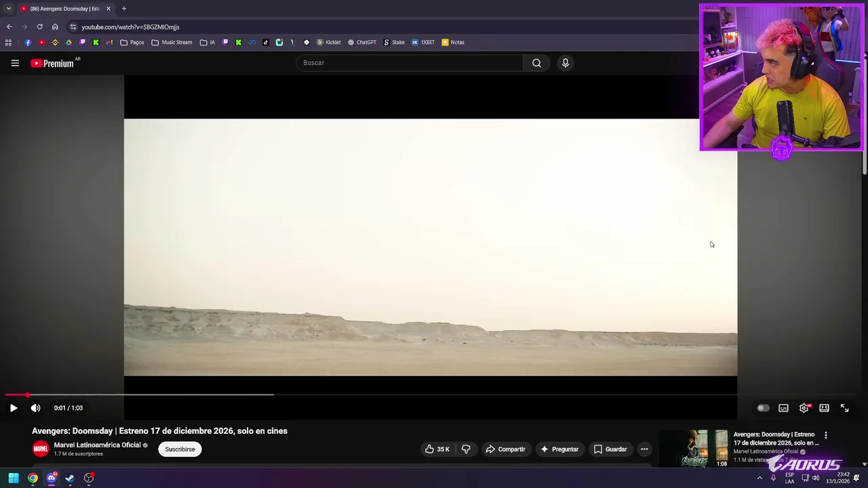Expand the Music Stream bookmarks folder
Screen dimensions: 868x488
pos(172,42)
